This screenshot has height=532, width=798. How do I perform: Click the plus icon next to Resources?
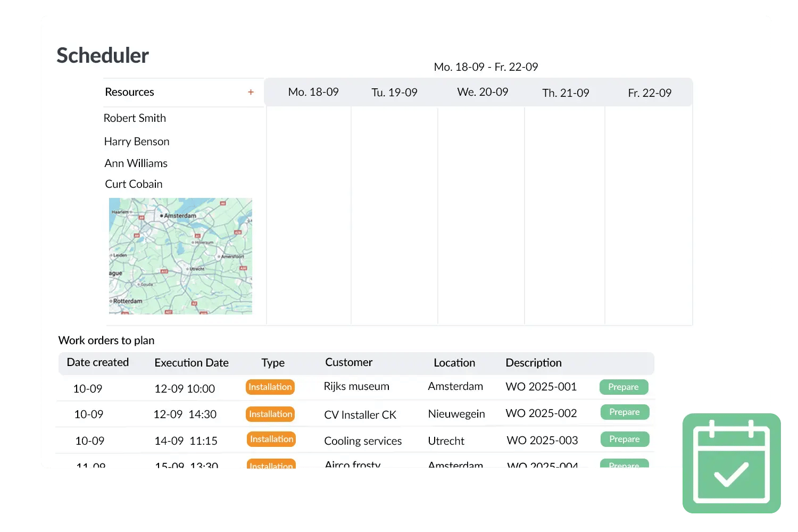click(251, 92)
